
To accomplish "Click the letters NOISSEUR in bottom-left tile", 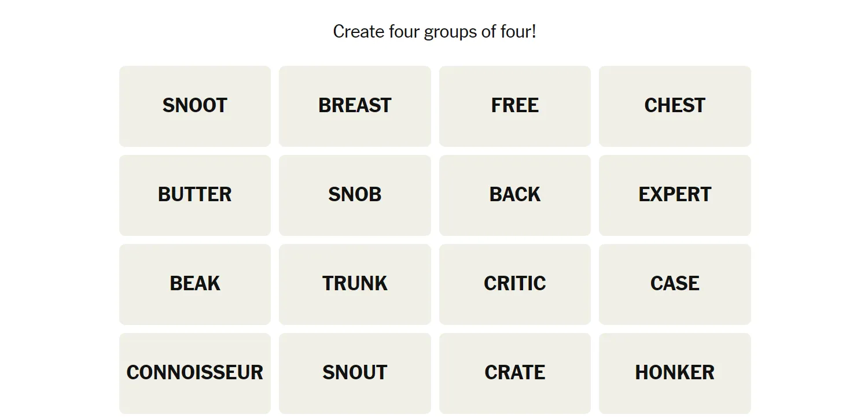I will coord(215,372).
